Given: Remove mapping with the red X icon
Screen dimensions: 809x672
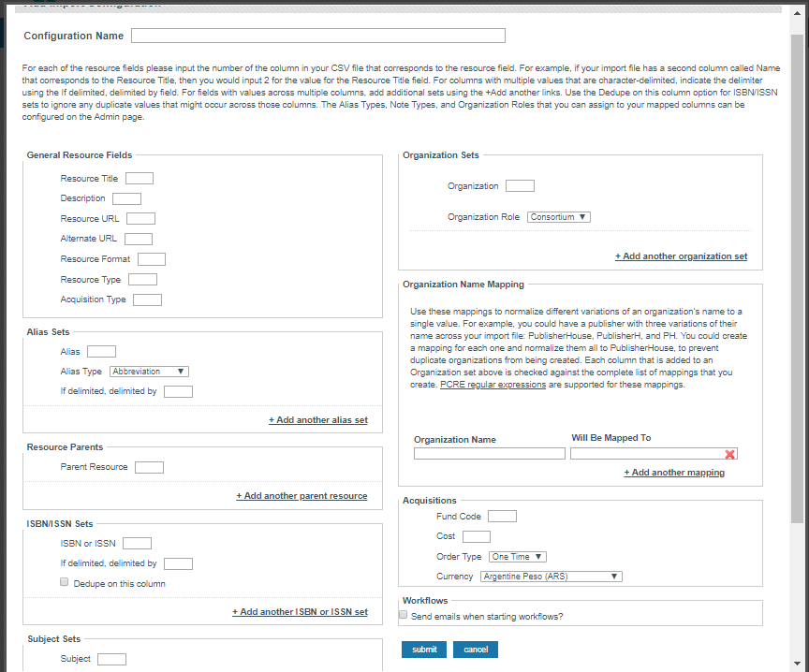Looking at the screenshot, I should (x=729, y=454).
